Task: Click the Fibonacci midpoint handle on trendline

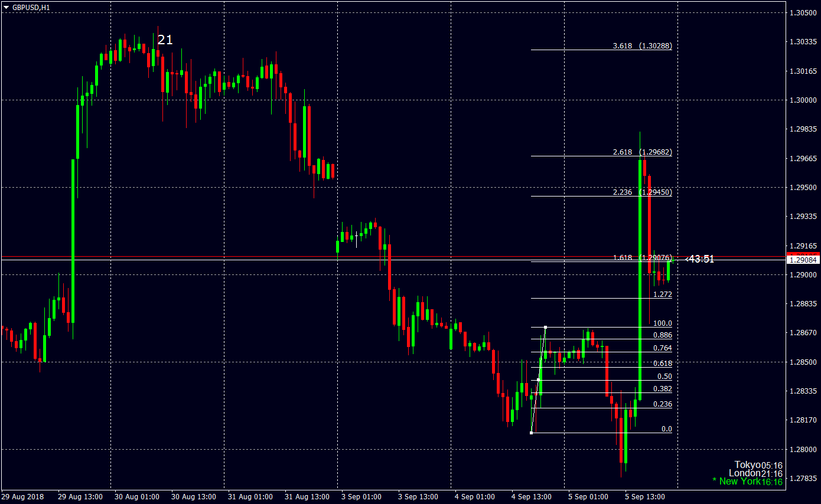Action: click(538, 379)
